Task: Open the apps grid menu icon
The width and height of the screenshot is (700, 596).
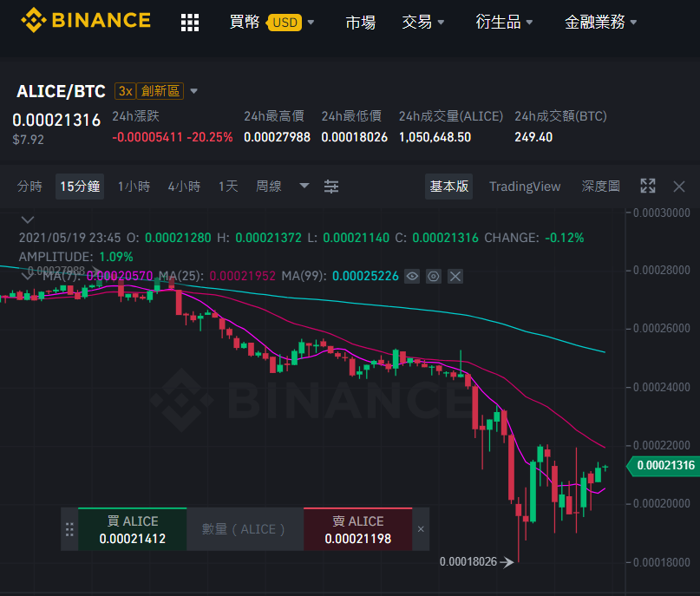Action: point(190,23)
